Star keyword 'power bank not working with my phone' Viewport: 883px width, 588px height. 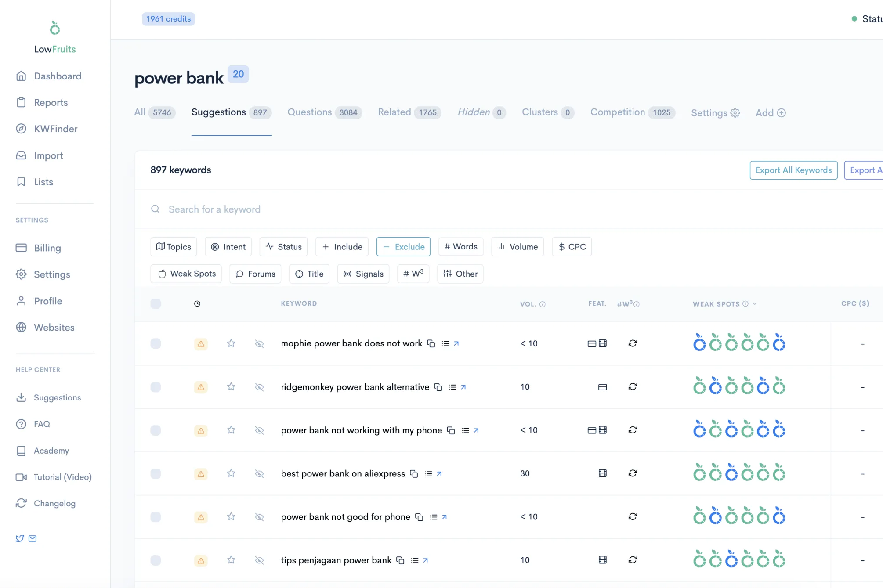point(231,430)
